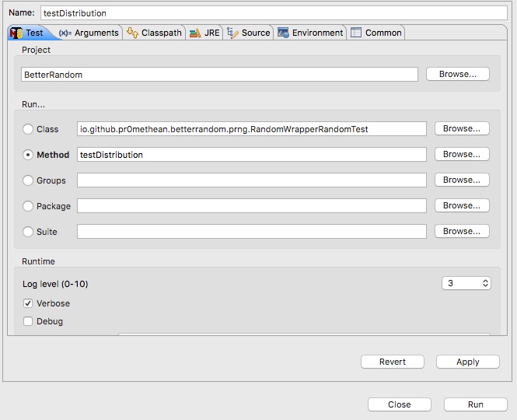Click the empty Suite text field
The width and height of the screenshot is (517, 420).
coord(252,232)
